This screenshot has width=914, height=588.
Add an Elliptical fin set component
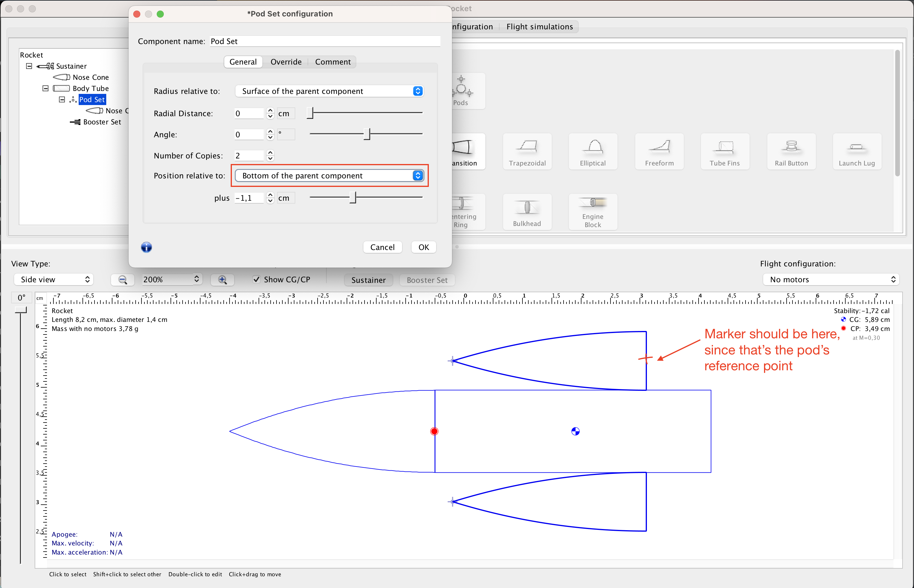click(593, 152)
